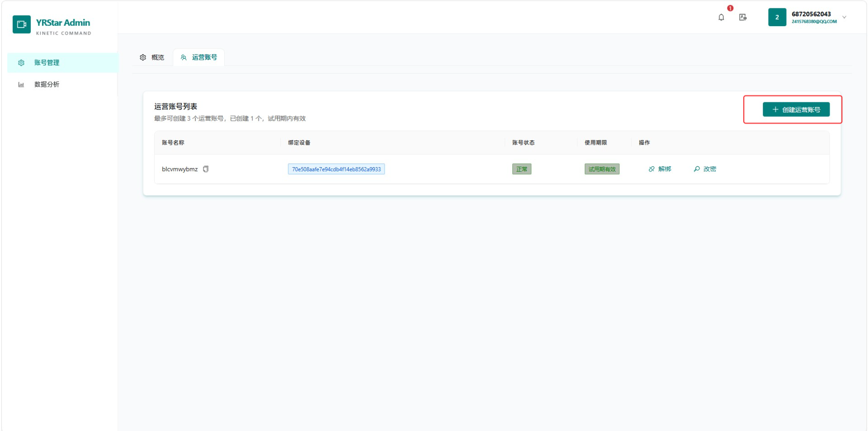
Task: Click the account name blcvmwybmz
Action: pyautogui.click(x=179, y=169)
